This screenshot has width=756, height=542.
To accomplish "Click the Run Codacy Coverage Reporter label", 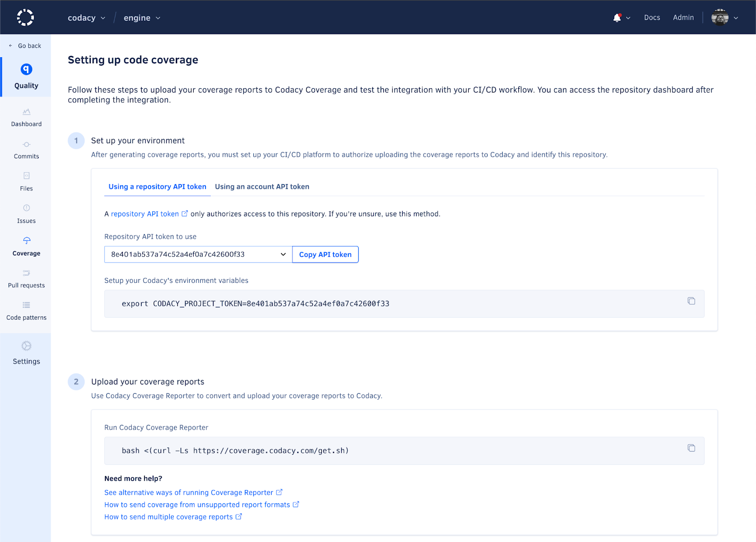I will click(156, 427).
